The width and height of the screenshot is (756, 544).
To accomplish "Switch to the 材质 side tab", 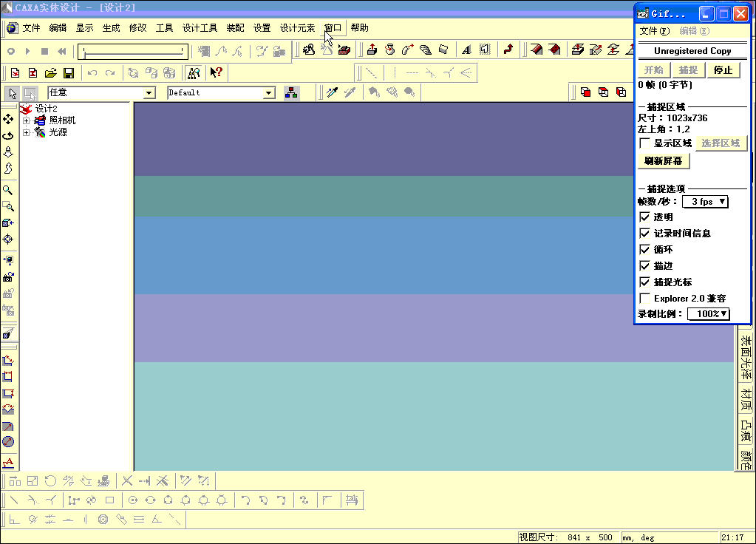I will click(x=746, y=399).
